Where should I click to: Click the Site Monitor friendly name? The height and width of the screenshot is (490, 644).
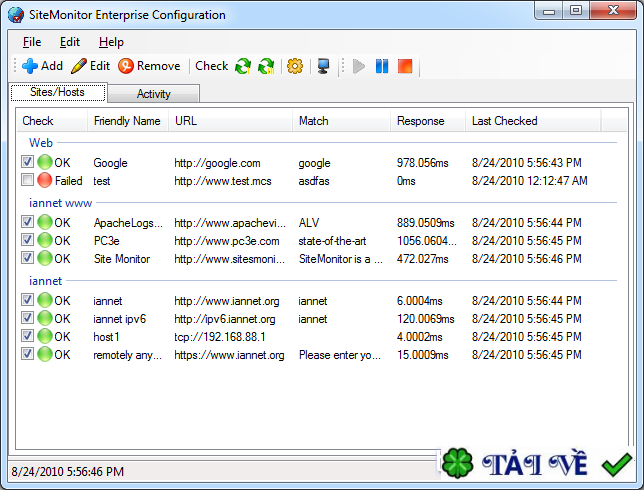tap(122, 259)
